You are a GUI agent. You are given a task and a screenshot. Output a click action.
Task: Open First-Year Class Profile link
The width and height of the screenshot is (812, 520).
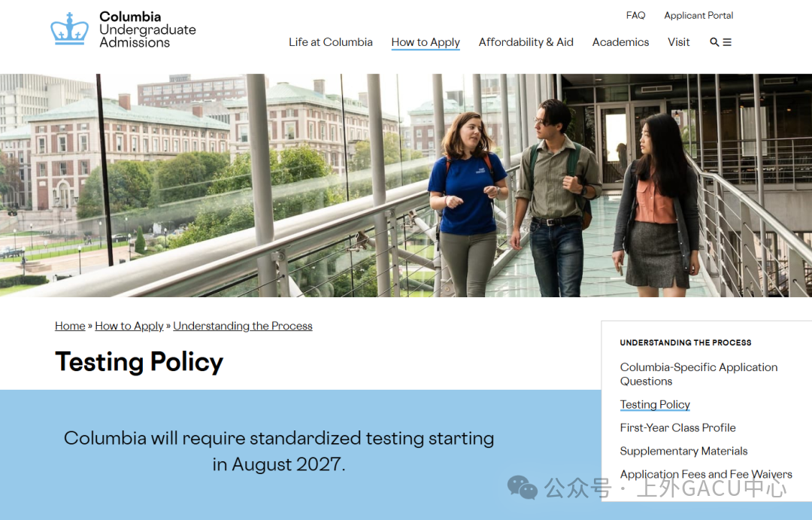click(678, 427)
